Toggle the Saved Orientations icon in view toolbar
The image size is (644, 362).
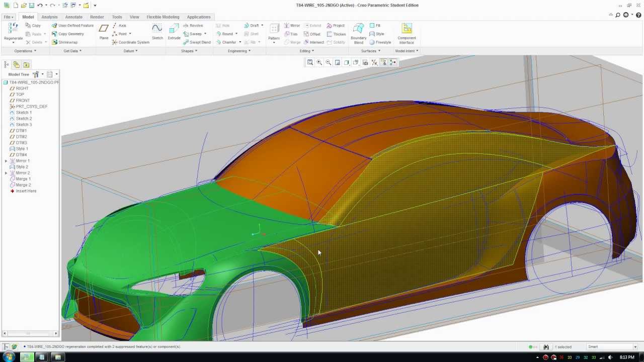[x=356, y=62]
